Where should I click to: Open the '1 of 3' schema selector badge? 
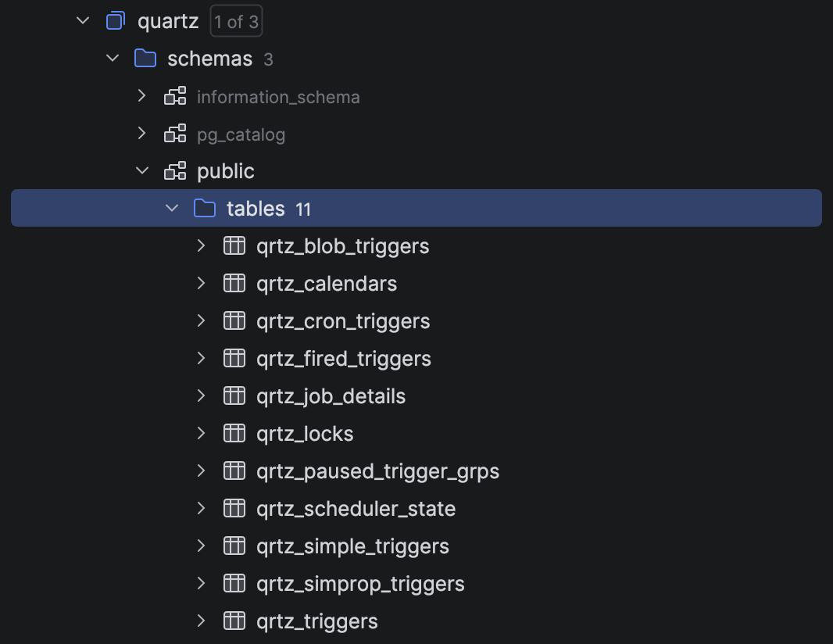pyautogui.click(x=236, y=22)
